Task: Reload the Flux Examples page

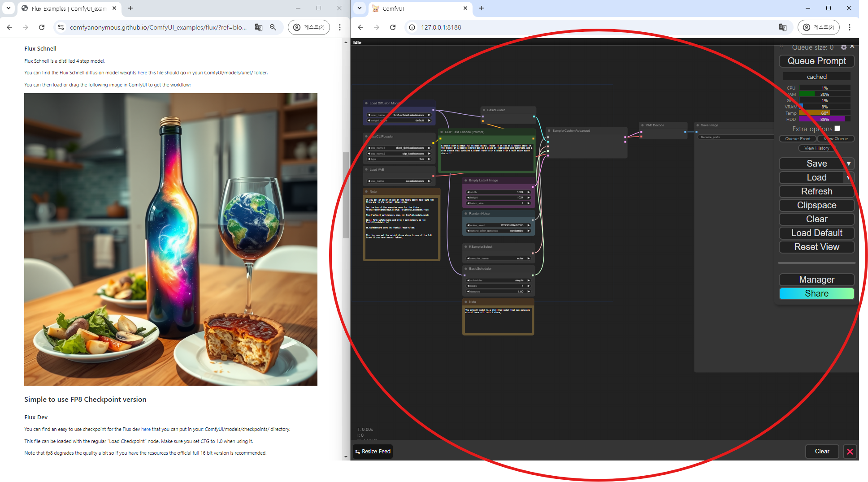Action: (42, 27)
